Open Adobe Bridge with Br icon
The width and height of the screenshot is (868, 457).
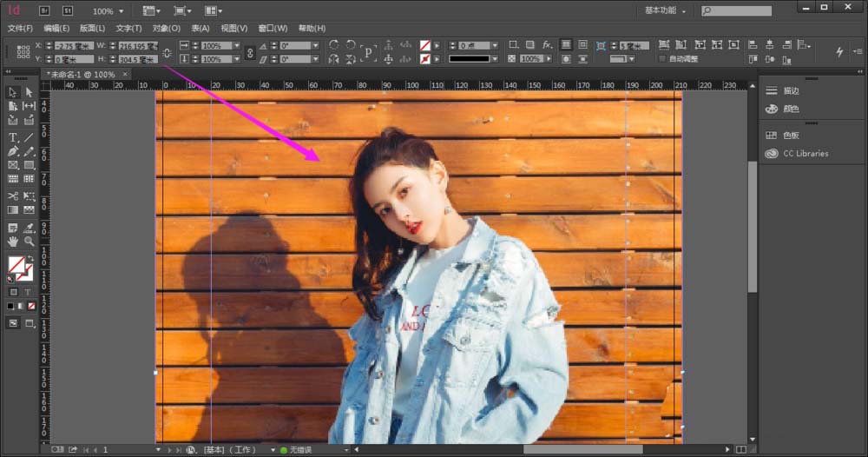(x=44, y=11)
